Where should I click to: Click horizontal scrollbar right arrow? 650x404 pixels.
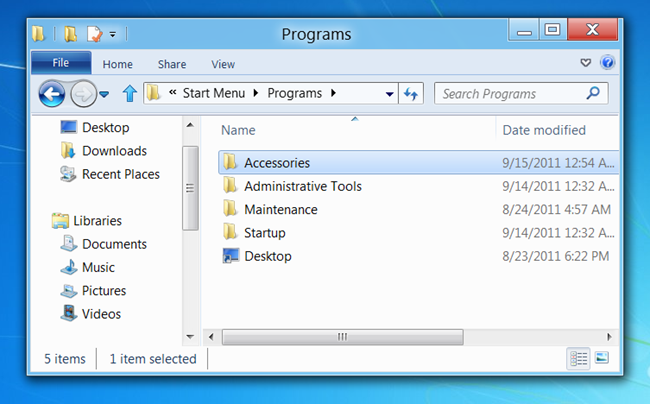(609, 337)
